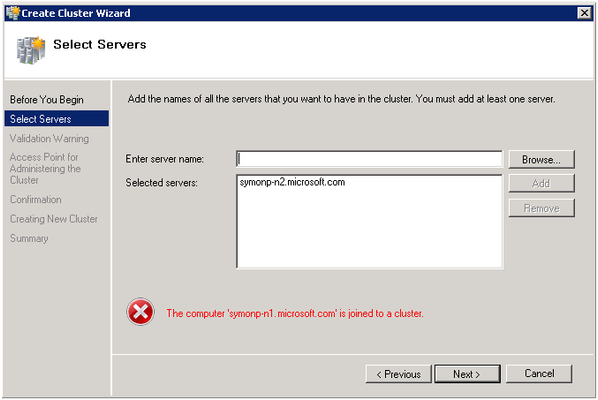Go to the Next wizard page
598x400 pixels.
click(467, 374)
